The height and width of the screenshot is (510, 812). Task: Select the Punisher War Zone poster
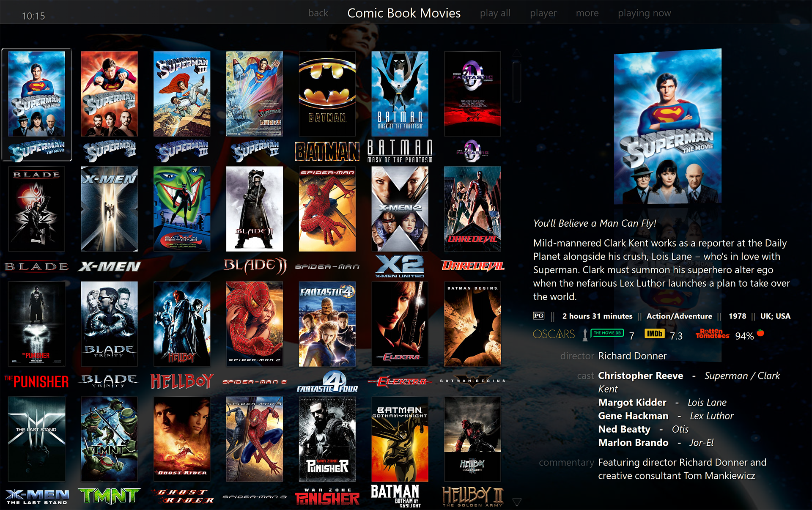pyautogui.click(x=327, y=439)
